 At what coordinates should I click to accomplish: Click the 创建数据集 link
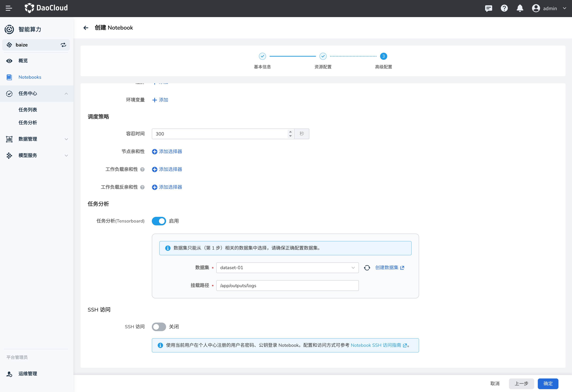(x=387, y=268)
